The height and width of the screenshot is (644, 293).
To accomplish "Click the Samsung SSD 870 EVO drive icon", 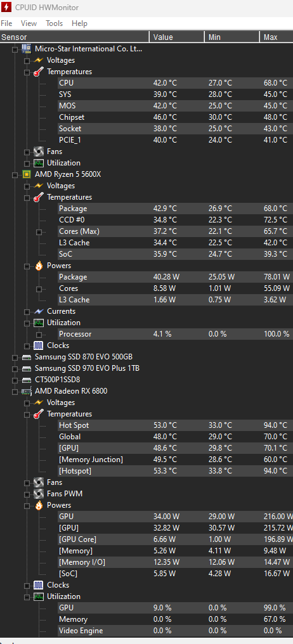I will coord(27,357).
